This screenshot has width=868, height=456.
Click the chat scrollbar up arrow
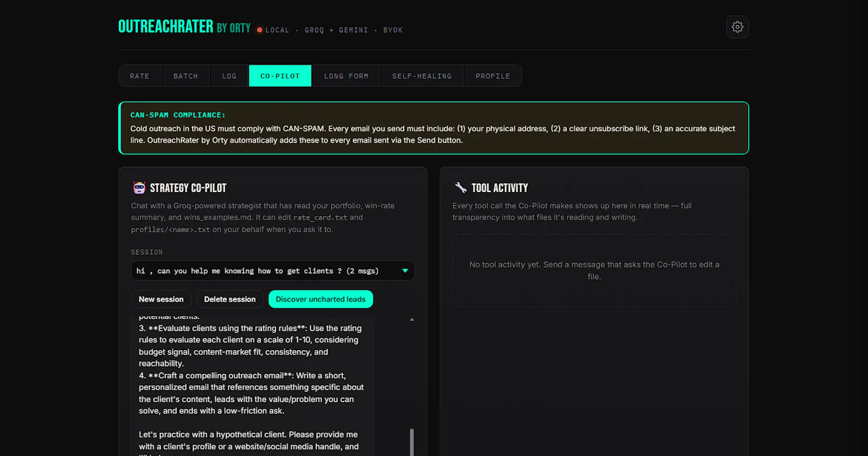tap(412, 320)
